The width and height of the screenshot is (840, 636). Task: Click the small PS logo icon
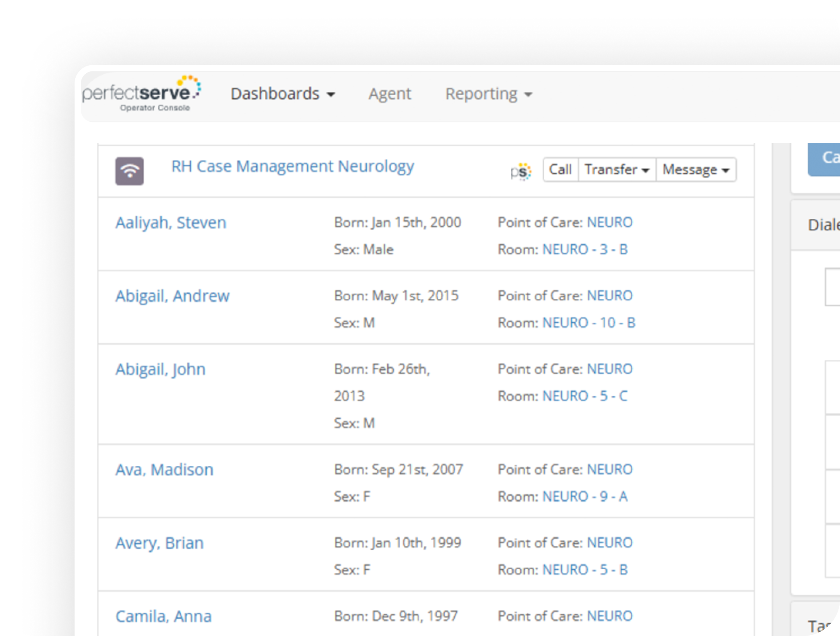click(521, 171)
